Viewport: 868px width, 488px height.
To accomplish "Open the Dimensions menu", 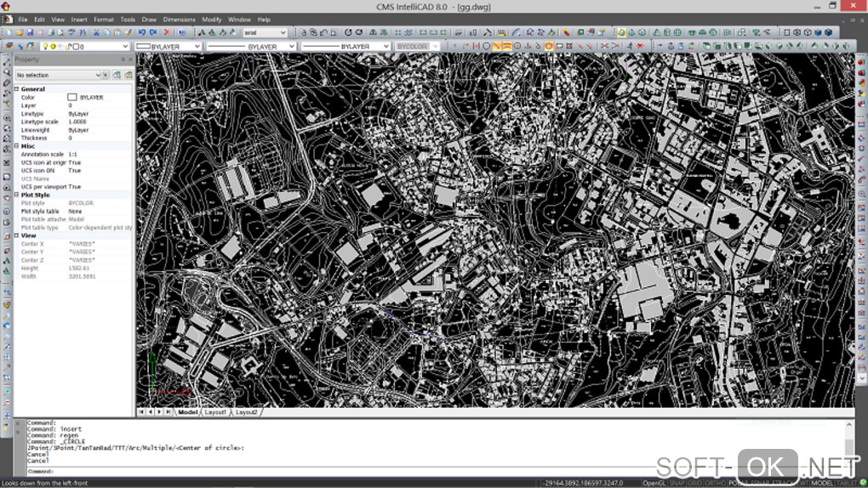I will point(179,19).
